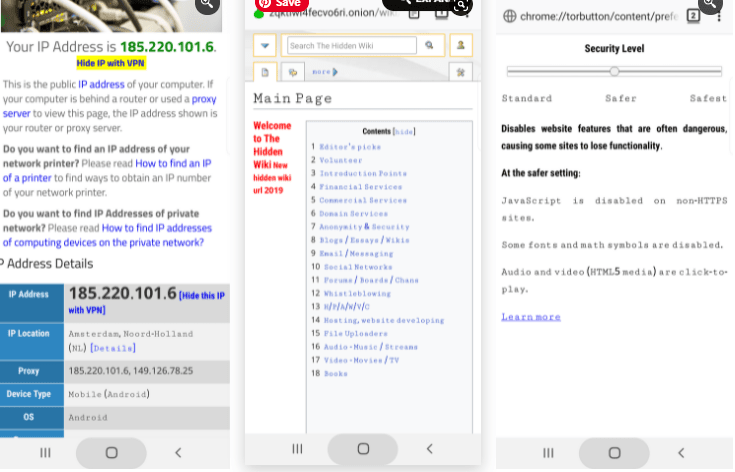The image size is (735, 472).
Task: Click the [Details] link under IP Location
Action: (113, 348)
